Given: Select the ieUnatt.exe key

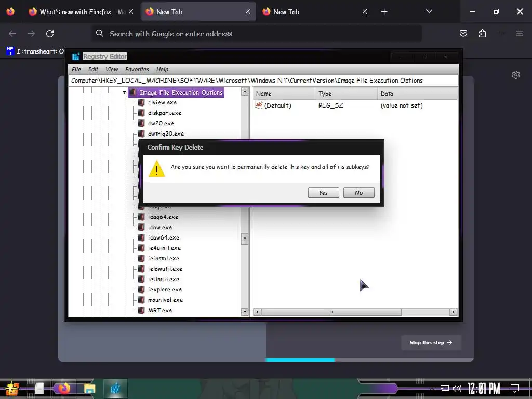Looking at the screenshot, I should [x=164, y=279].
